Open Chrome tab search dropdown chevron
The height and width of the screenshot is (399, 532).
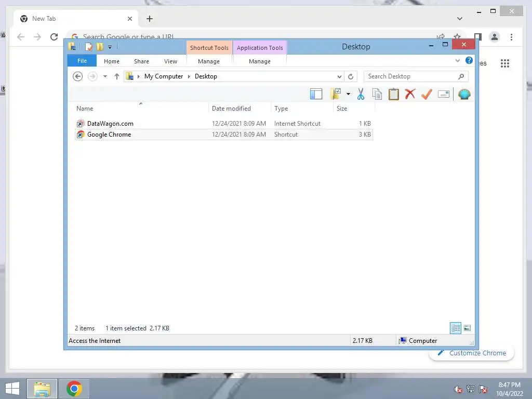pyautogui.click(x=459, y=19)
